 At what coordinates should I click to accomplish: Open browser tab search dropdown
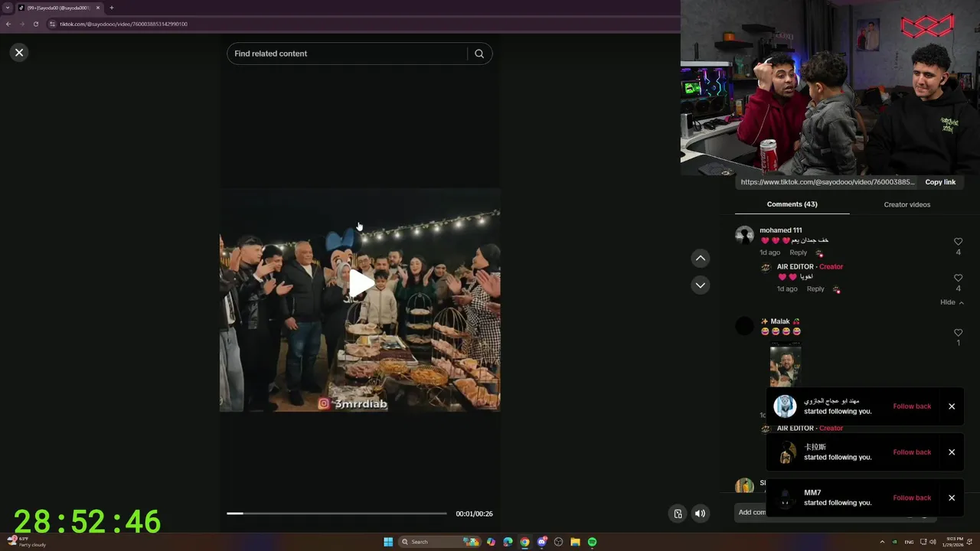pos(8,8)
